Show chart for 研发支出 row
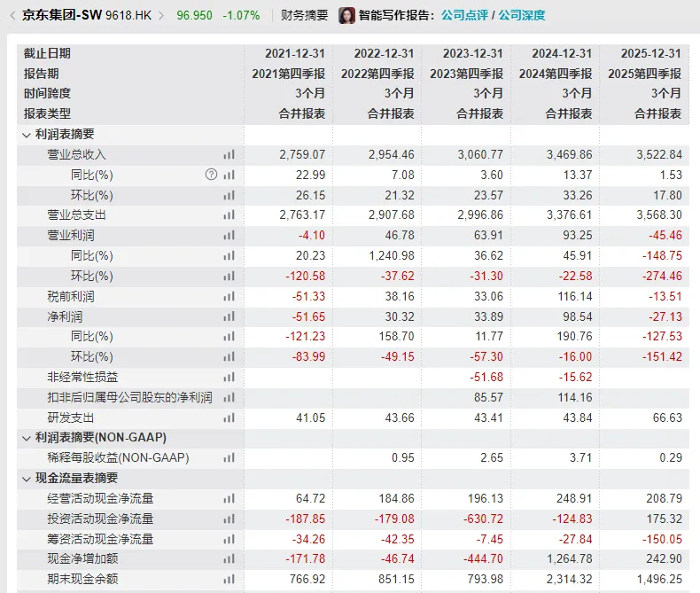This screenshot has width=700, height=593. tap(229, 417)
